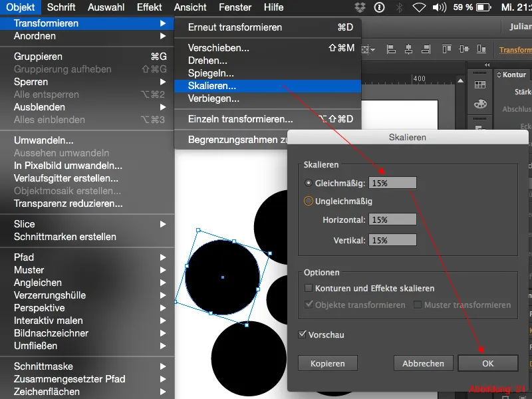Cycle the Kontur panel view arrows
The width and height of the screenshot is (532, 399).
(x=499, y=74)
